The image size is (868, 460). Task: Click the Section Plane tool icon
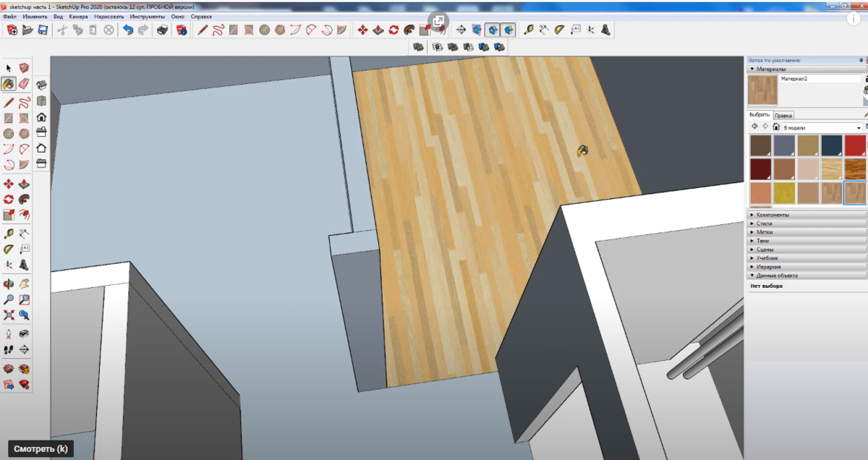(x=461, y=30)
